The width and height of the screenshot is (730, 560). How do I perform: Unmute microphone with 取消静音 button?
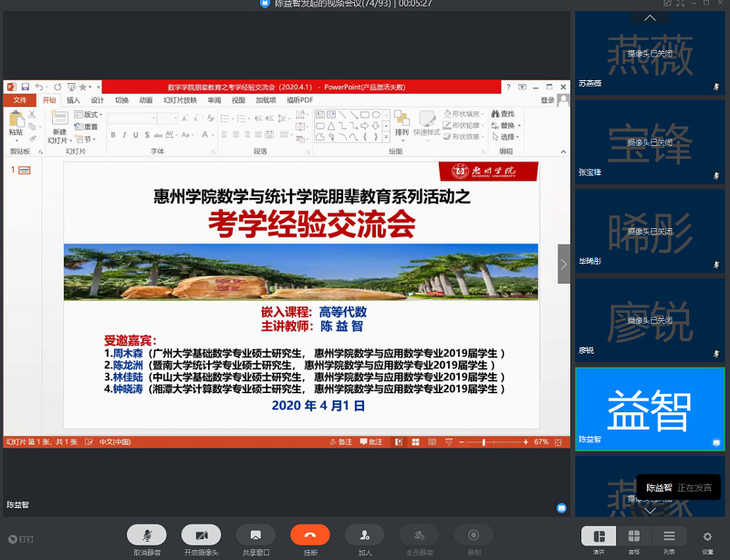(x=146, y=535)
